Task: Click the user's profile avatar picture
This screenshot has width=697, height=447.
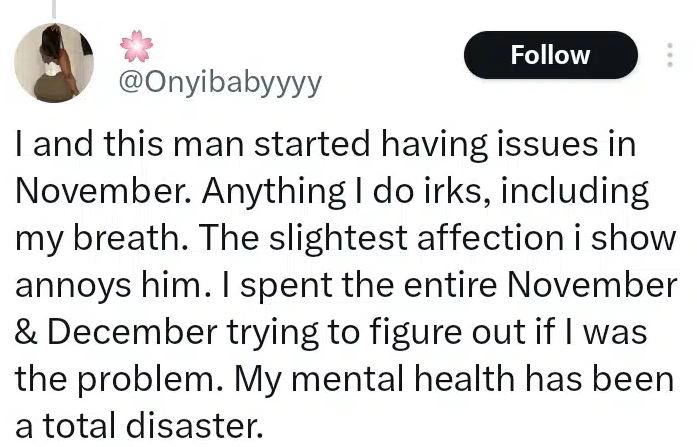Action: tap(54, 62)
